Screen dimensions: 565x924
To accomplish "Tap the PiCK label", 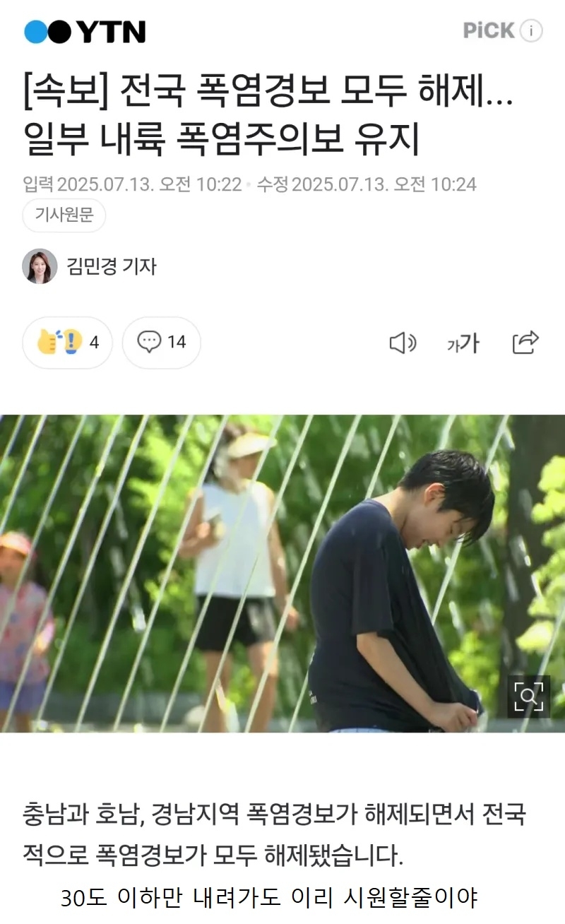I will coord(489,30).
